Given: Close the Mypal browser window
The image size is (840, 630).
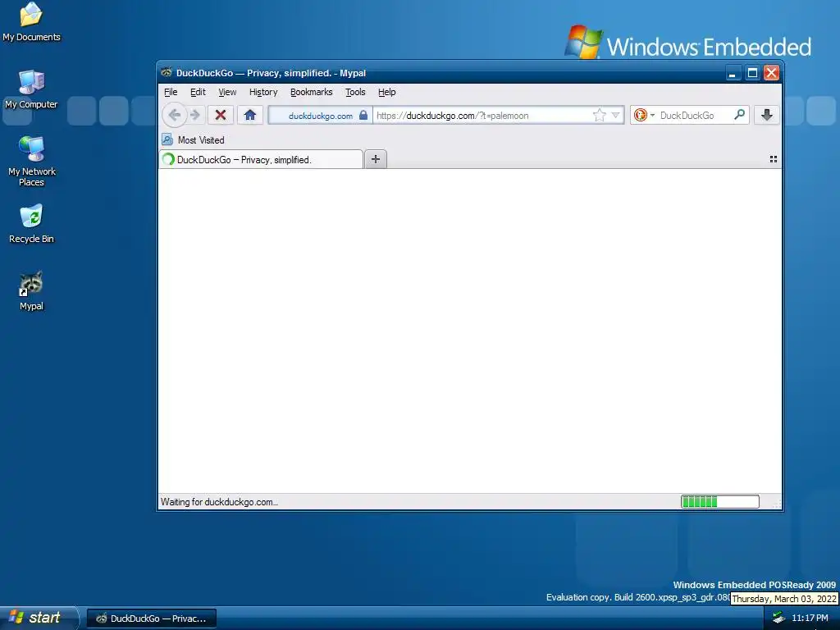Looking at the screenshot, I should pos(771,73).
